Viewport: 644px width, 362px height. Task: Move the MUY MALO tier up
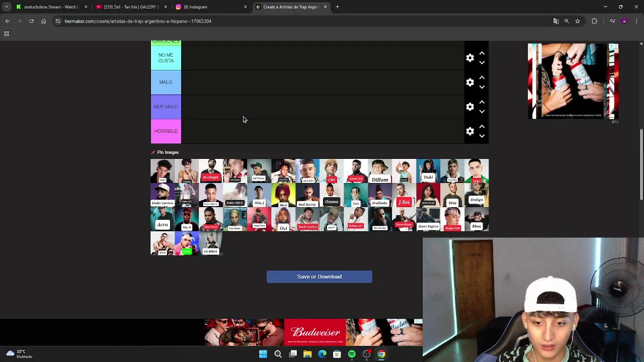click(482, 102)
